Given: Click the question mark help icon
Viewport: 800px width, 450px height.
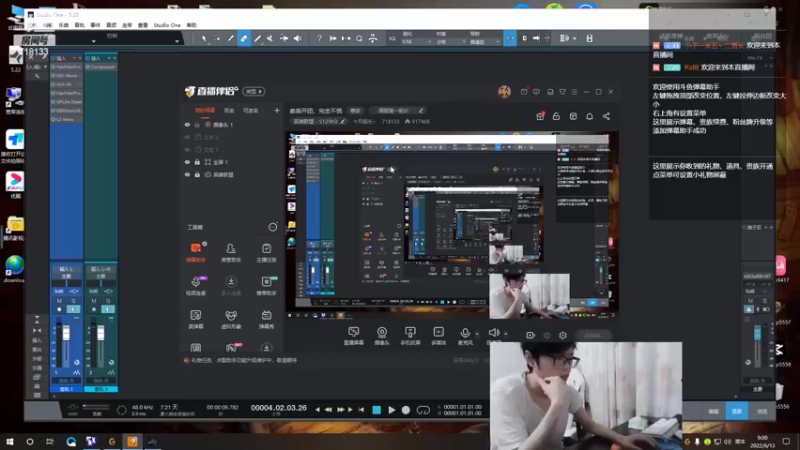Looking at the screenshot, I should tap(319, 38).
